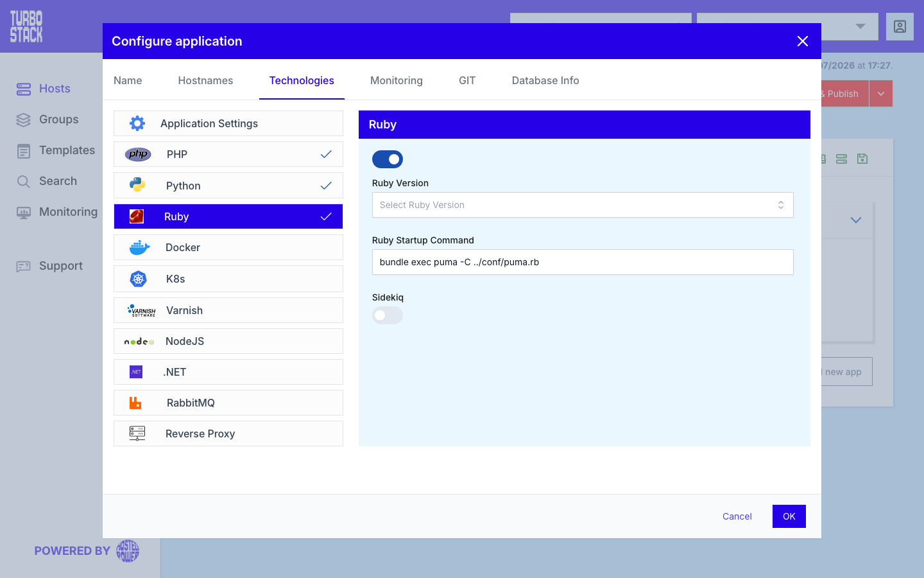Open the Hosts link in sidebar
Viewport: 924px width, 578px height.
[x=55, y=89]
